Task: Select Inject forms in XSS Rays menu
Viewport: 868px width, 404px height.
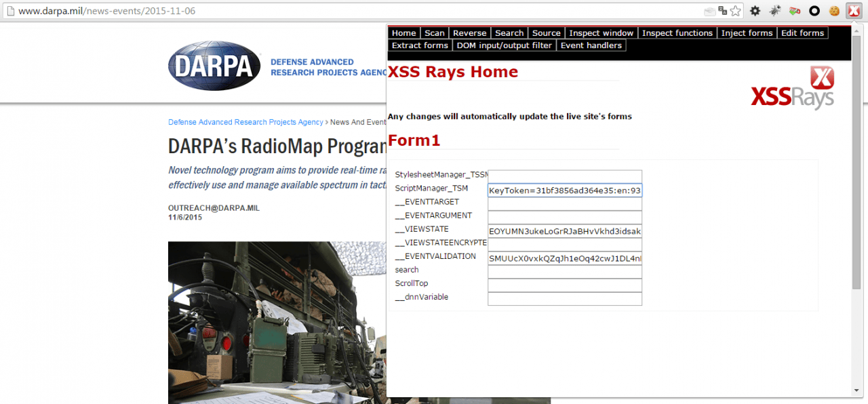Action: tap(747, 33)
